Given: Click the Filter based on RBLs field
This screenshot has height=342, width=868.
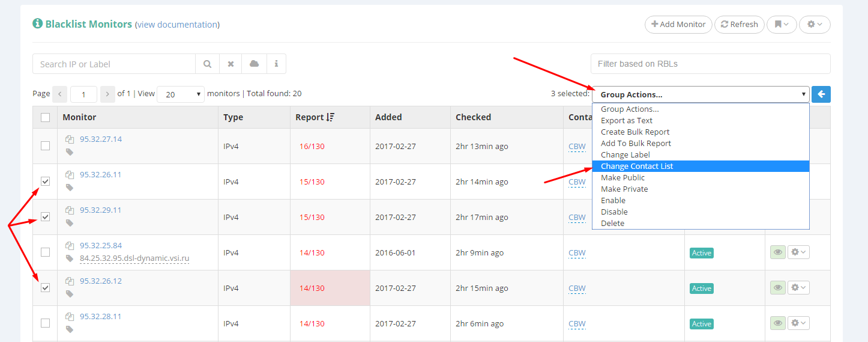Looking at the screenshot, I should click(711, 64).
